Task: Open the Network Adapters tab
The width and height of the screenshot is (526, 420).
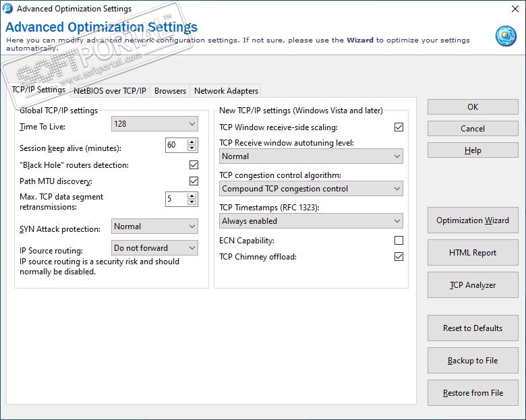Action: coord(226,91)
